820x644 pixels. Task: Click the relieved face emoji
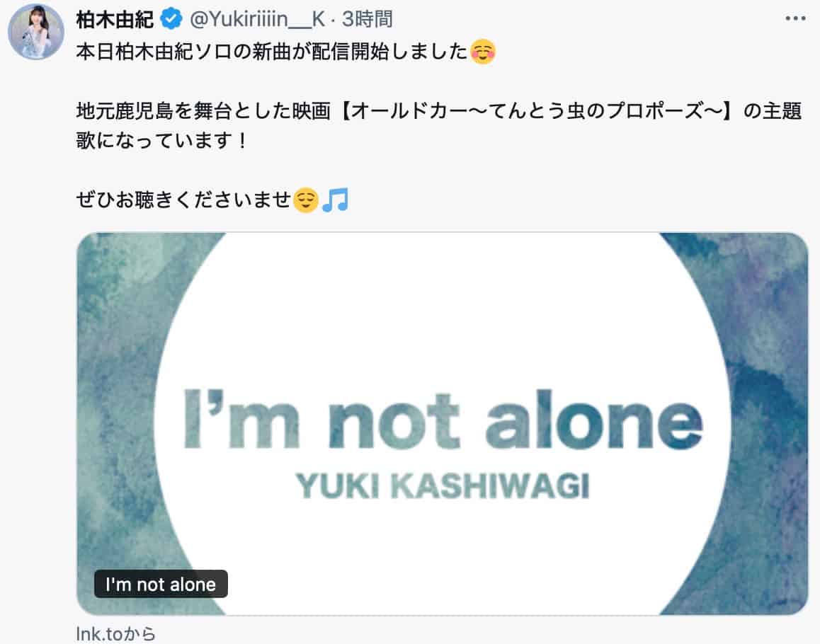pos(305,200)
